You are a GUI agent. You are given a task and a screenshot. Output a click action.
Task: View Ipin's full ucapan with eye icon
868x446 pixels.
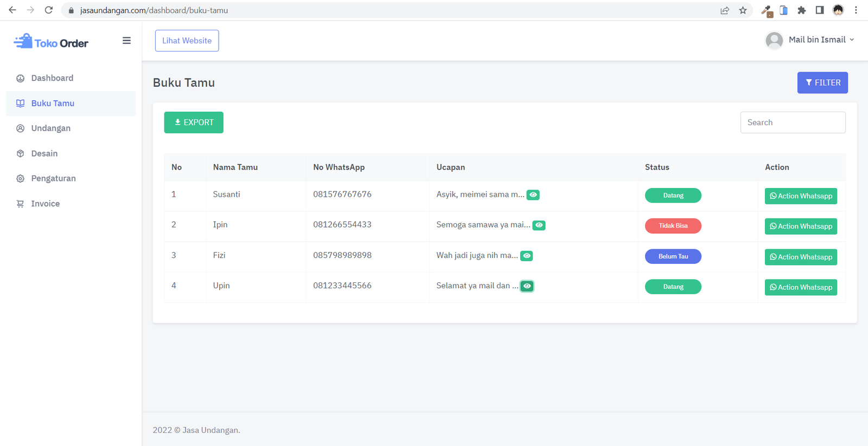coord(539,225)
